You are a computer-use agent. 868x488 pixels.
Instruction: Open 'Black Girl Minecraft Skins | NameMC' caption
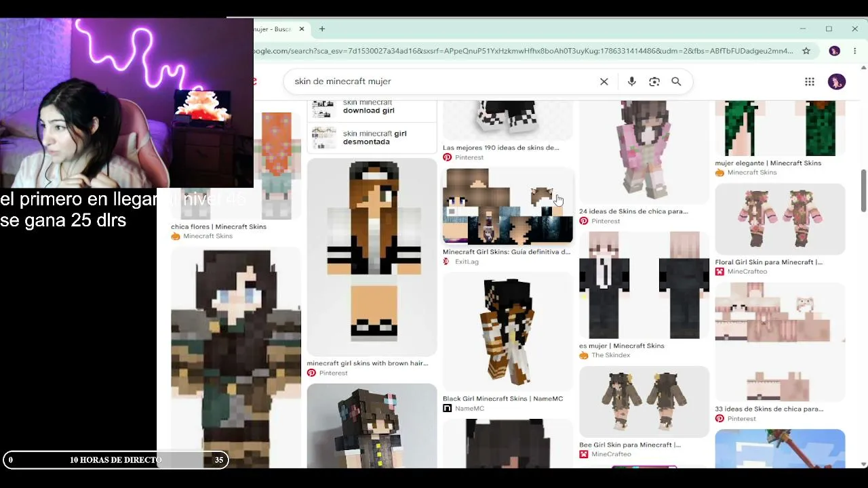[503, 399]
